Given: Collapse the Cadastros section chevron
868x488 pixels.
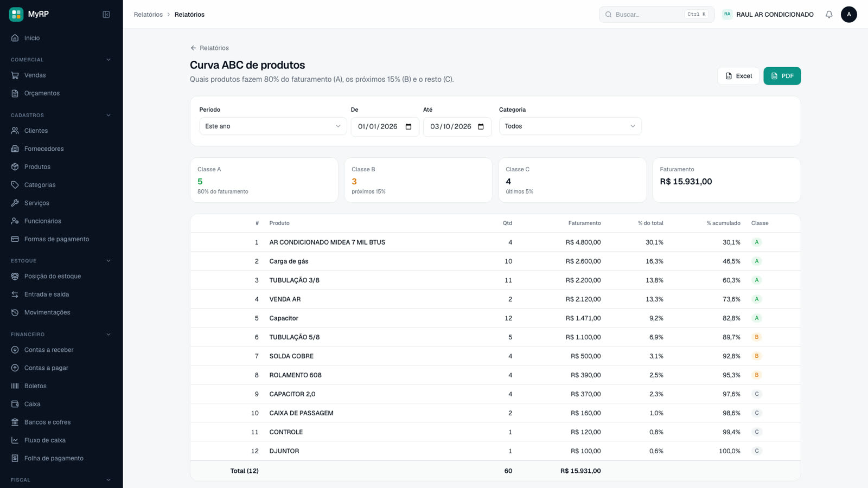Looking at the screenshot, I should (x=108, y=115).
